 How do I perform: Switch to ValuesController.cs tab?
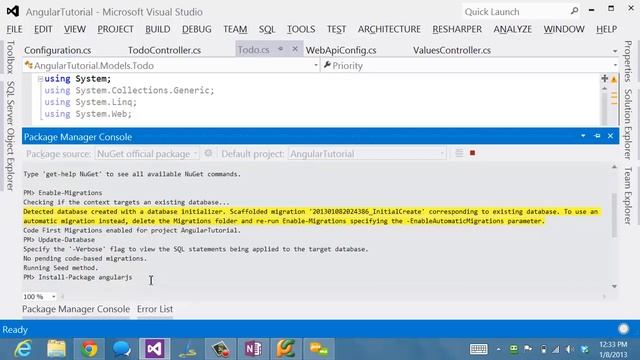tap(452, 50)
